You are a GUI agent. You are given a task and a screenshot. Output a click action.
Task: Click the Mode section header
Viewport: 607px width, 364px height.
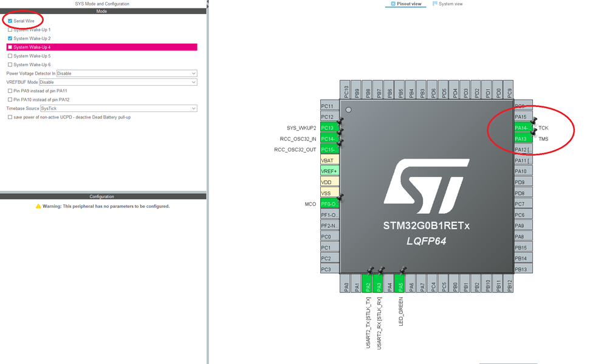click(x=103, y=11)
